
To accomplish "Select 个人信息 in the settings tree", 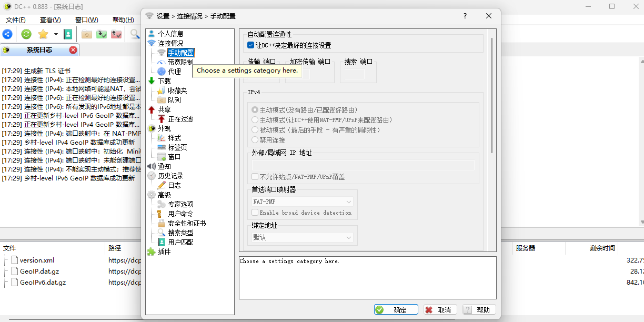I will 170,34.
